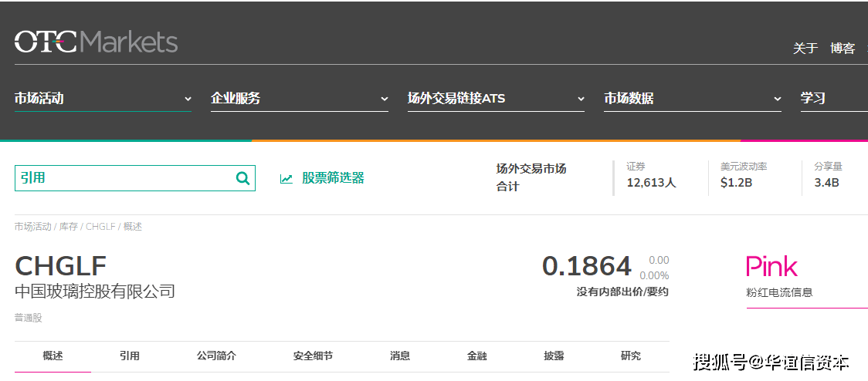Switch to the 公司简介 tab
The image size is (868, 381).
[x=216, y=356]
